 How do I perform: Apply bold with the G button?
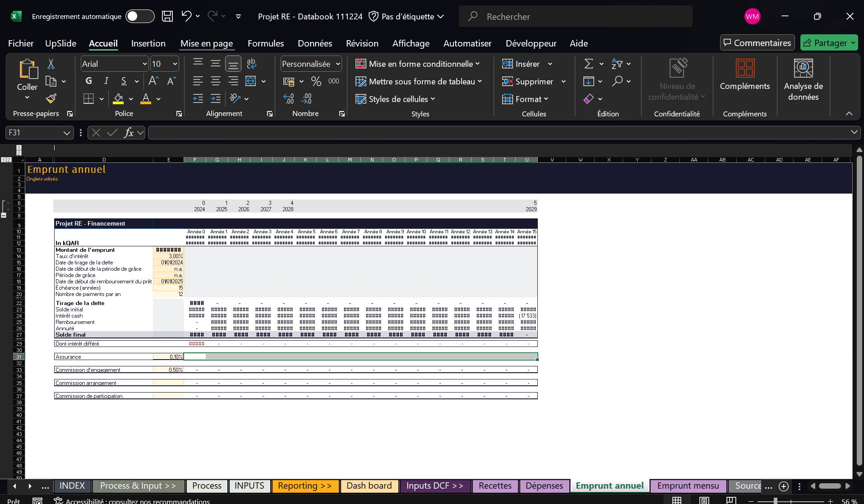click(x=89, y=81)
